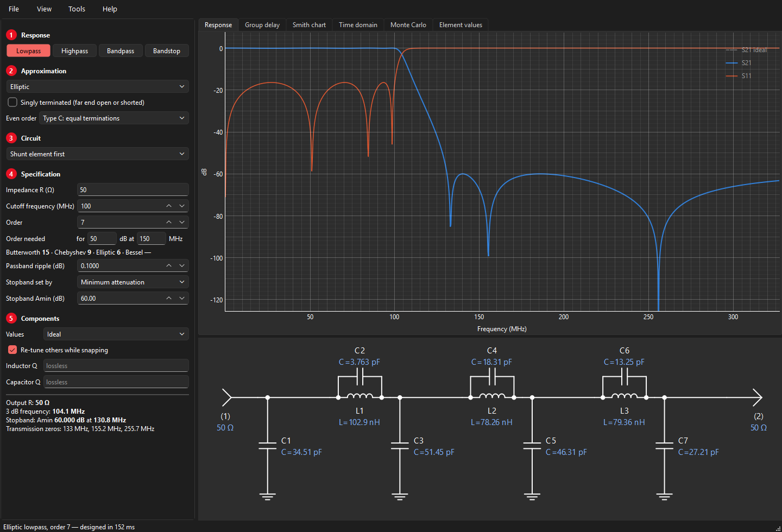The height and width of the screenshot is (532, 782).
Task: Open the Even order Type C dropdown
Action: (114, 118)
